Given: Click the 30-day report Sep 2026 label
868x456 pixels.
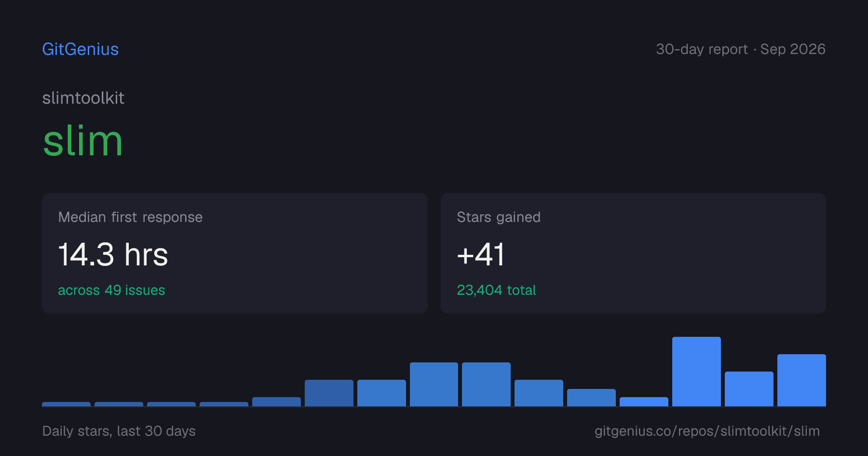Looking at the screenshot, I should click(x=741, y=49).
